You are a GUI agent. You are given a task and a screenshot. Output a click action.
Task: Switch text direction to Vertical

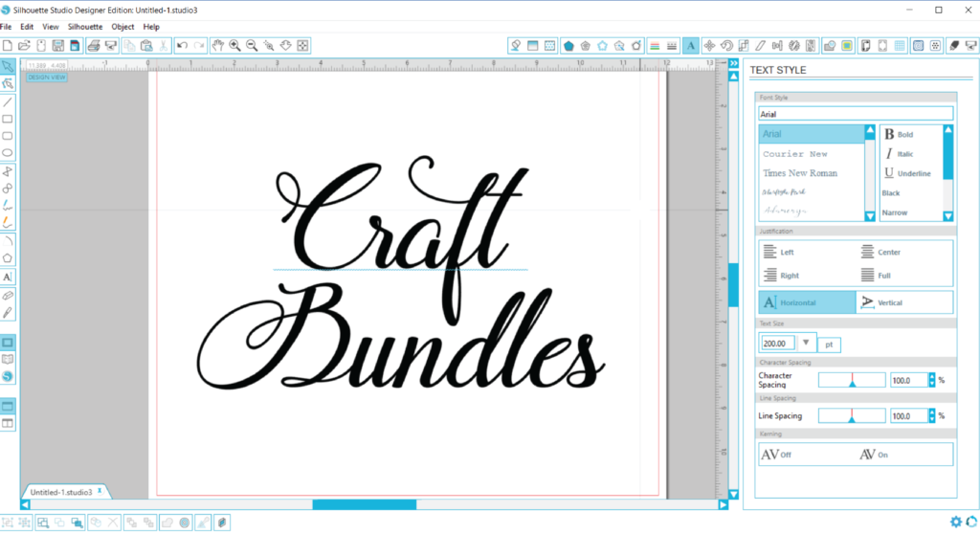point(904,302)
